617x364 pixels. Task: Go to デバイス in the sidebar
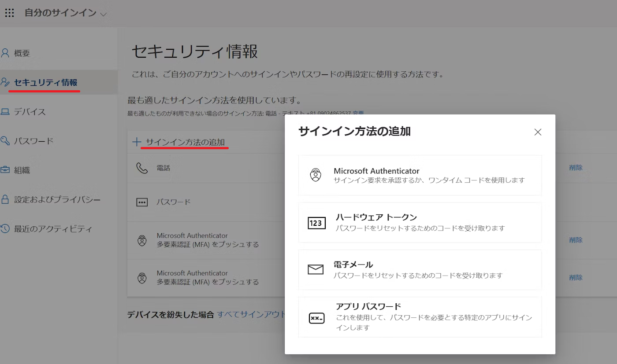(30, 112)
